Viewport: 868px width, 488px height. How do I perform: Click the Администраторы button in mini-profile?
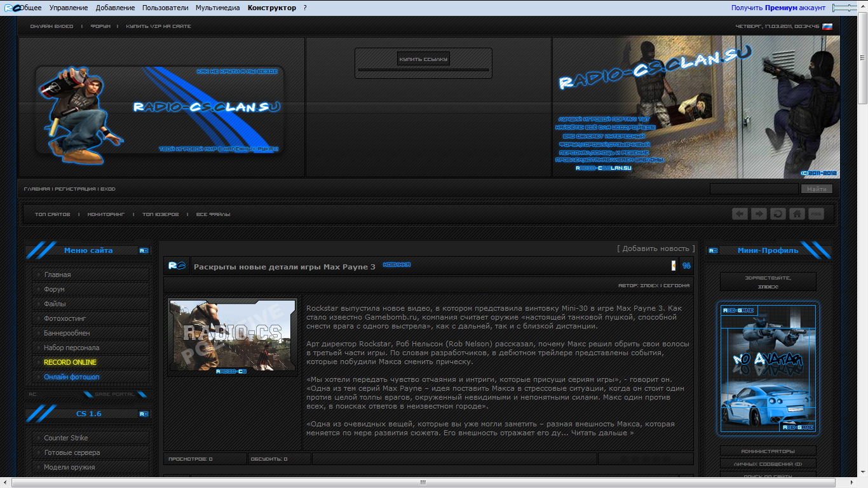click(x=768, y=451)
